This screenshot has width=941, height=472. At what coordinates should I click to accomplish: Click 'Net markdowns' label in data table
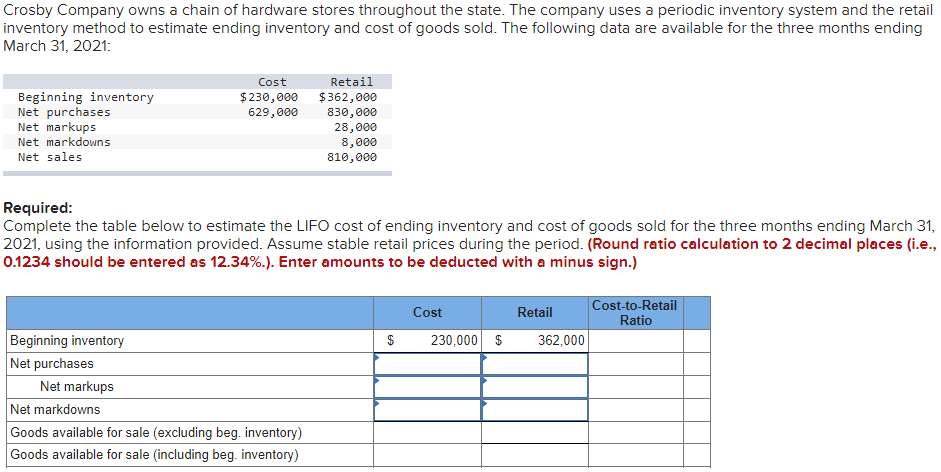click(x=64, y=142)
